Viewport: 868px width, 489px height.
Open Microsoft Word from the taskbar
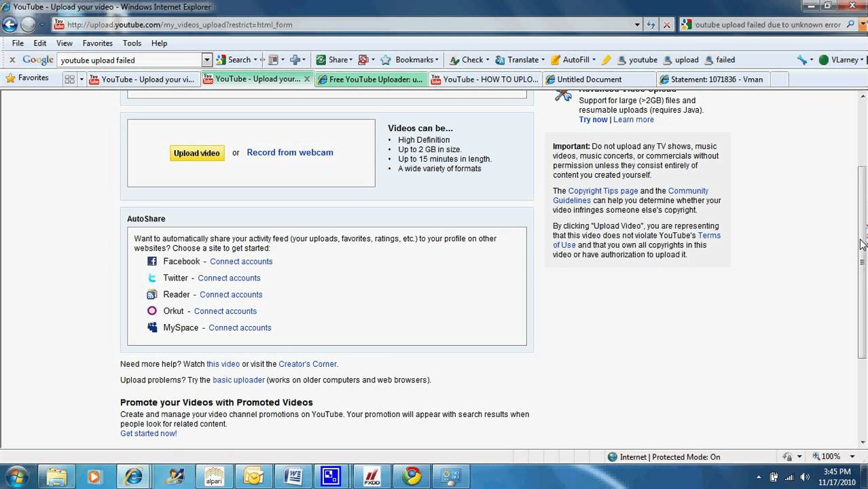(293, 476)
